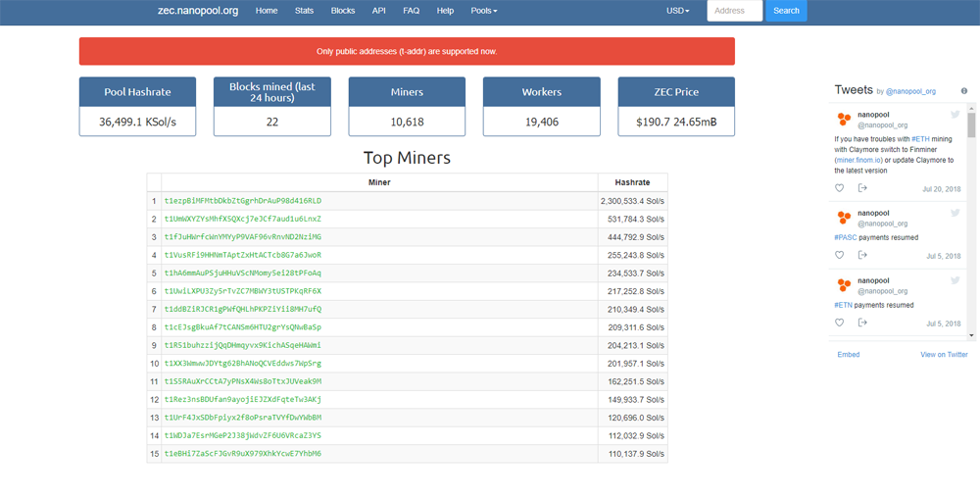Focus the Address input field
980x498 pixels.
point(734,11)
